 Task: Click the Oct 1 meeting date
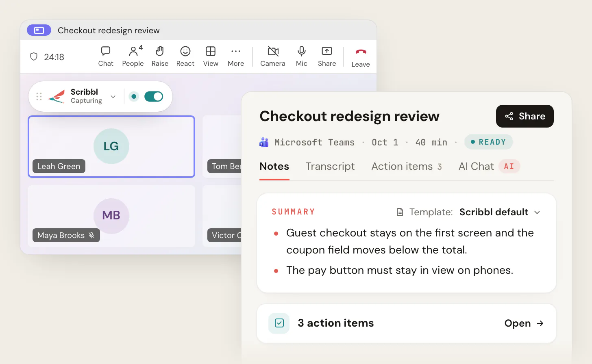pyautogui.click(x=385, y=142)
